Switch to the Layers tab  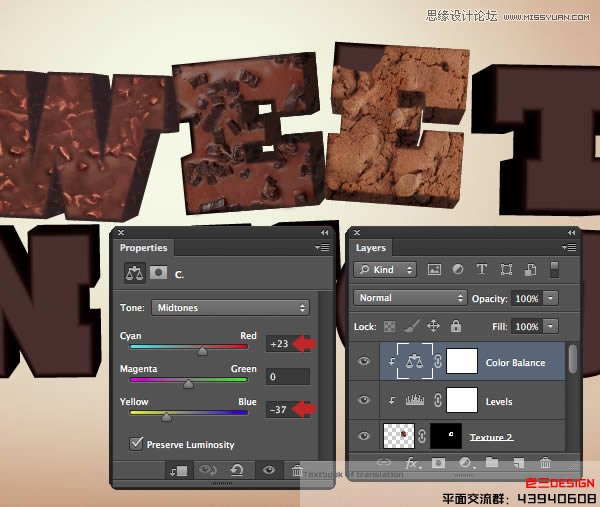[x=370, y=248]
